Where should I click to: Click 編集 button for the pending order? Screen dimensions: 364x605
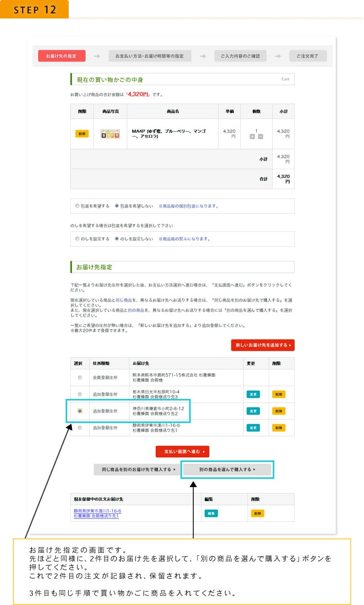coord(211,513)
